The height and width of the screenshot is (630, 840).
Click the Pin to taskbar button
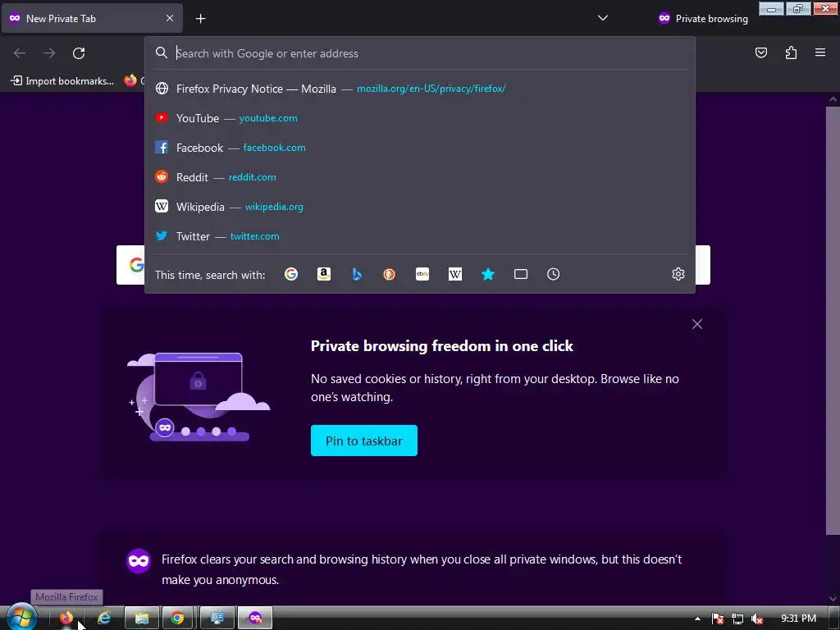(363, 441)
